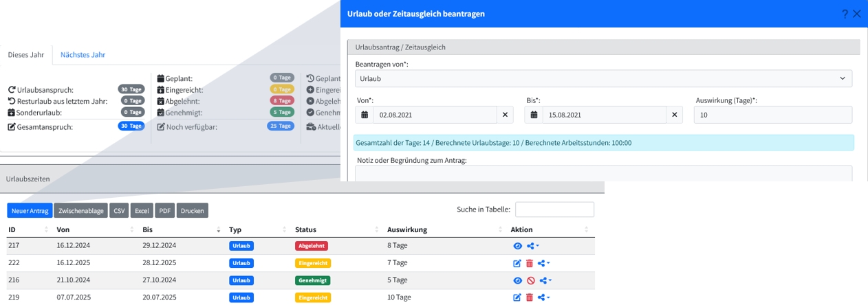Open help in the request dialog
Image resolution: width=868 pixels, height=305 pixels.
coord(845,14)
